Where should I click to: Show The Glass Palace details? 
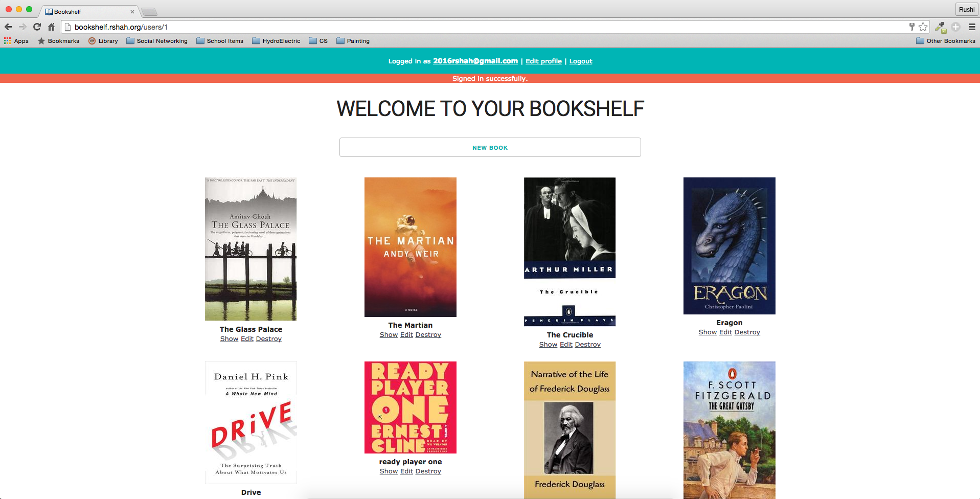(x=229, y=339)
